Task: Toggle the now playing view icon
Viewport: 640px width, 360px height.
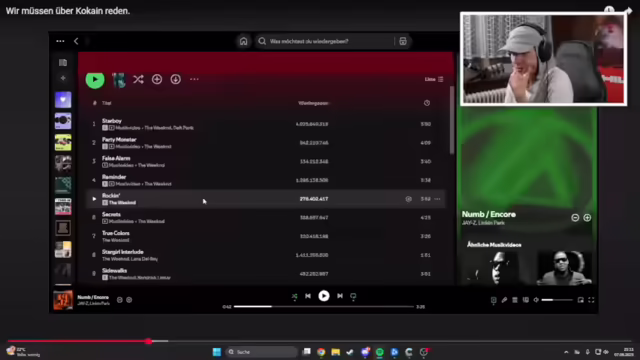Action: [493, 300]
